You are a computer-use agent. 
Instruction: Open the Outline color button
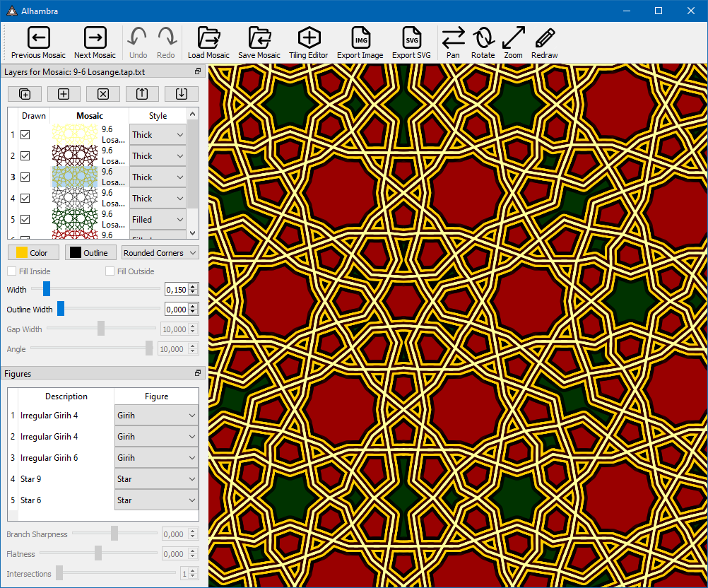(x=90, y=253)
